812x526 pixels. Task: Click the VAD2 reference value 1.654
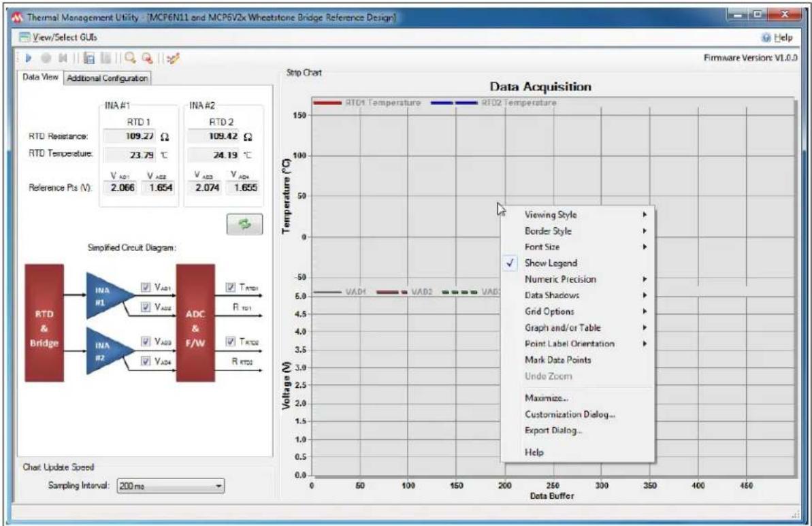161,187
